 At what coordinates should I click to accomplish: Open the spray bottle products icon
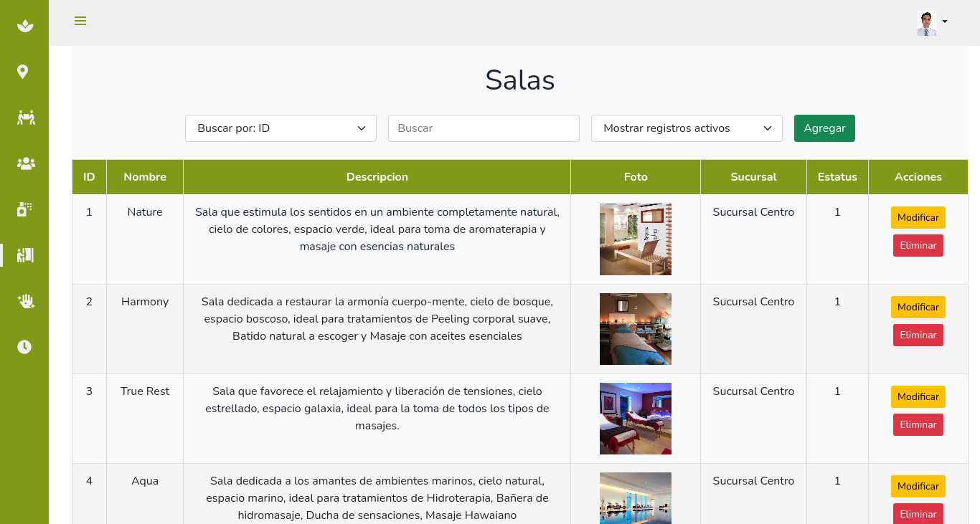(24, 209)
